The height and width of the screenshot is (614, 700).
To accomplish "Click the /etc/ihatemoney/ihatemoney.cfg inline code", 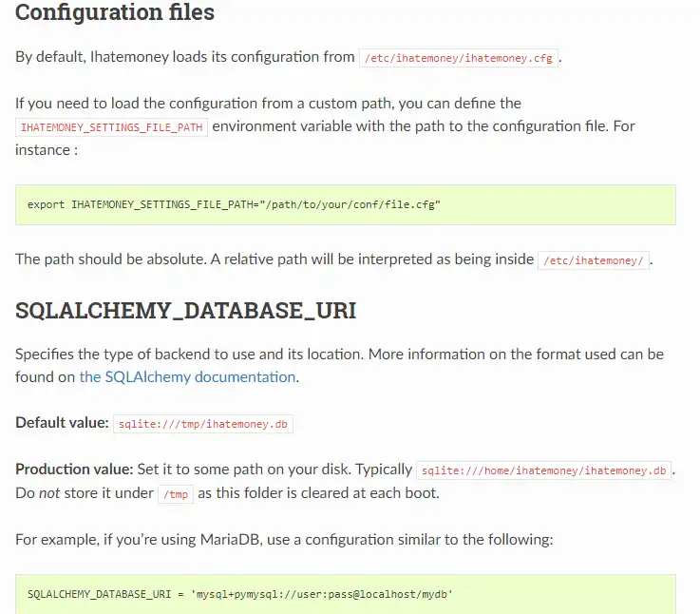I will pos(459,58).
